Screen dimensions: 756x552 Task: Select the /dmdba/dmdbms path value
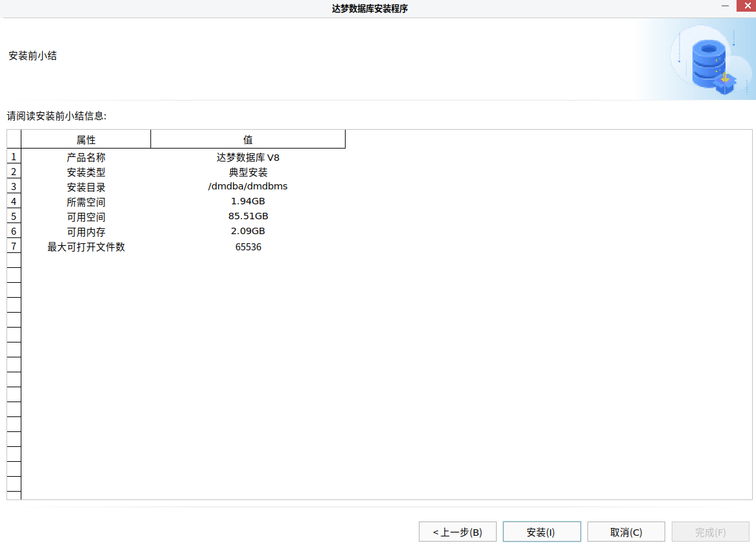click(248, 186)
